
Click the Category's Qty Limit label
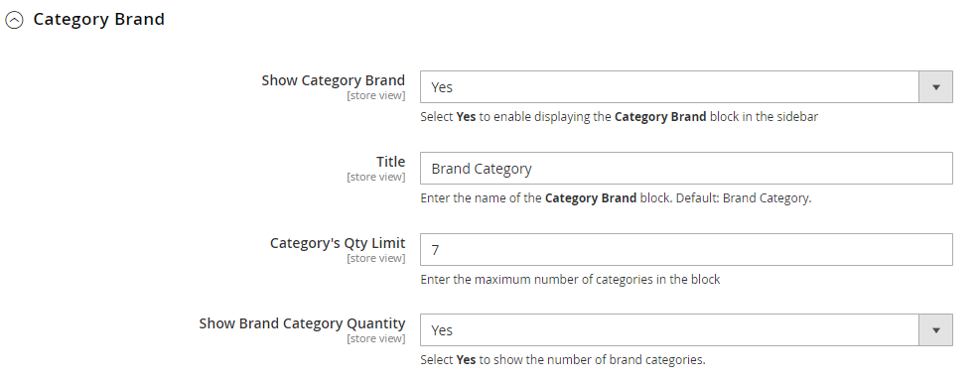(338, 243)
